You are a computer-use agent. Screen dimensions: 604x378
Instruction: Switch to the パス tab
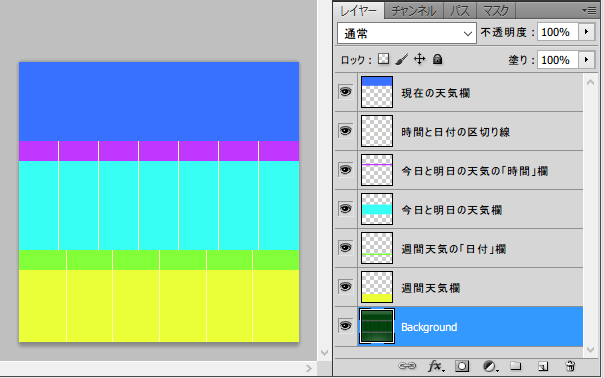460,10
